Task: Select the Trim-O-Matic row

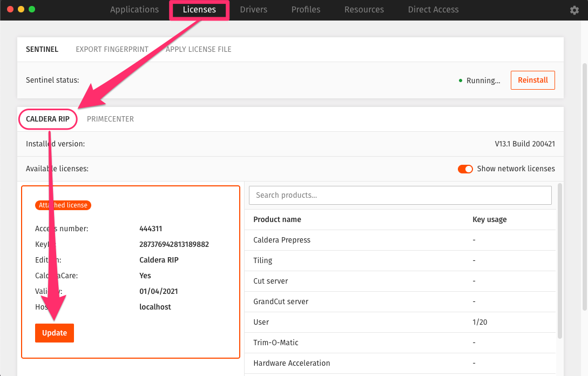Action: tap(400, 343)
